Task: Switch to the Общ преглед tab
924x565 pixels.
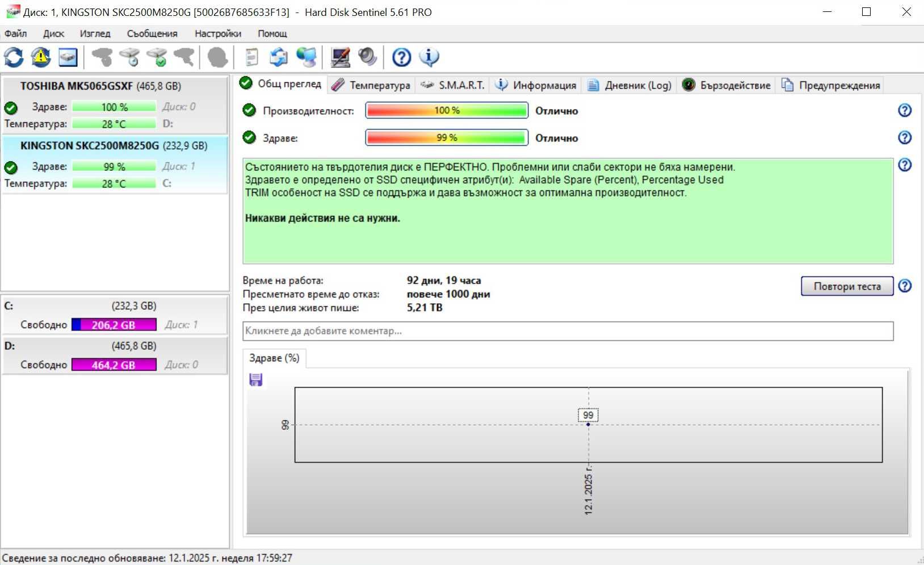Action: 282,84
